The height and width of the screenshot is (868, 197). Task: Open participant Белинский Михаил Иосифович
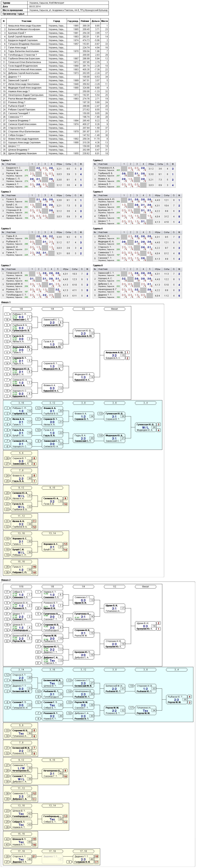click(x=24, y=29)
